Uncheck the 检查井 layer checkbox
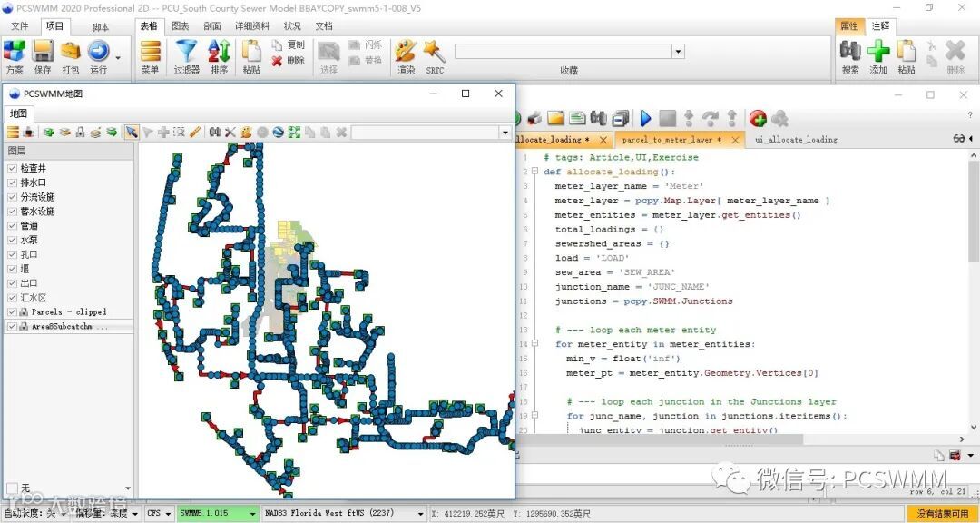980x523 pixels. (12, 168)
